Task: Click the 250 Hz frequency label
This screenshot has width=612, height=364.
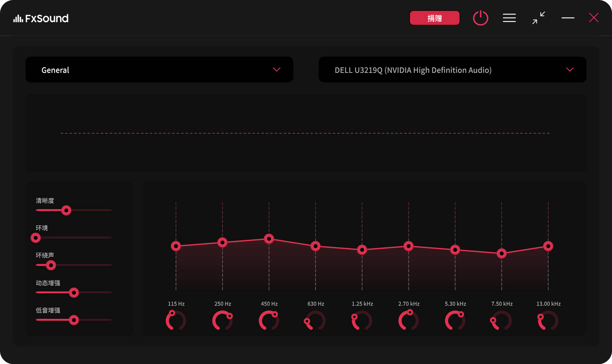Action: tap(223, 304)
